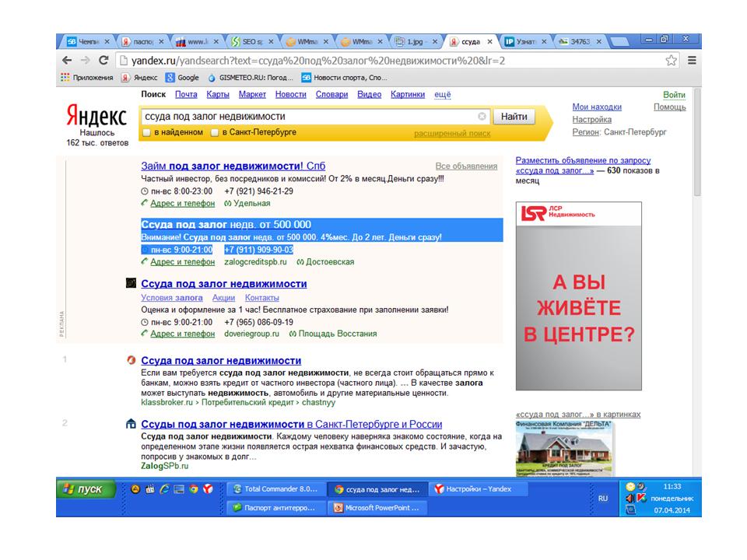Launch Yandex browser from quick launch
Viewport: 747px width, 560px height.
click(209, 489)
